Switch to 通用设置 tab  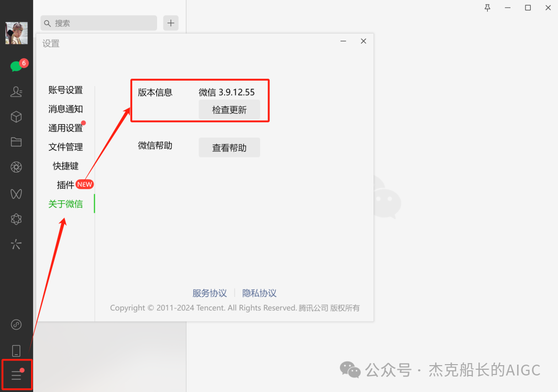66,128
